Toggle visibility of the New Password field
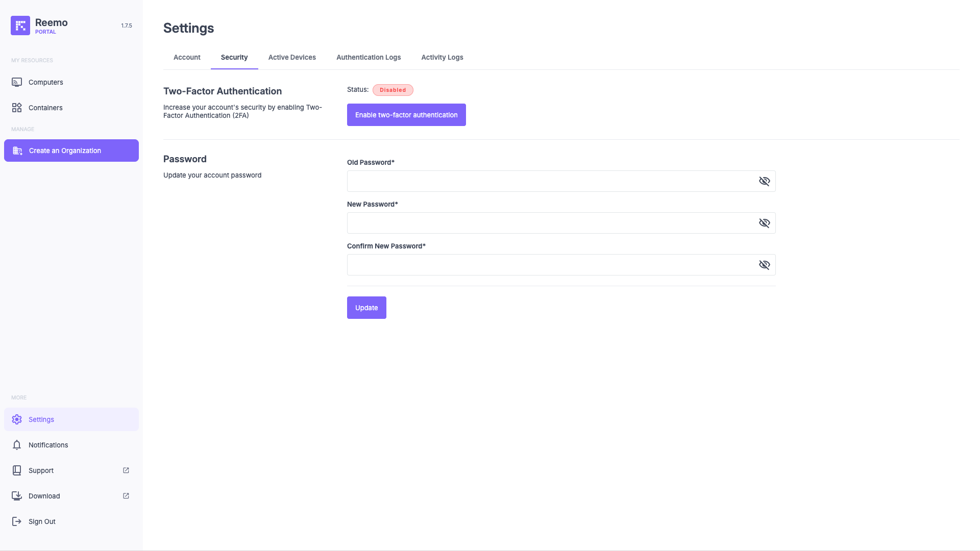Screen dimensions: 980x551 (764, 223)
